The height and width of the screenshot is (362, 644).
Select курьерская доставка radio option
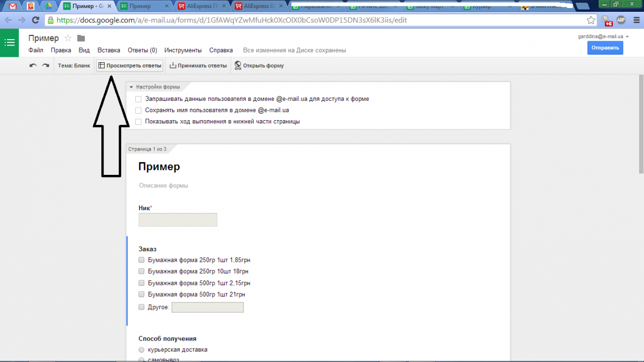click(142, 350)
